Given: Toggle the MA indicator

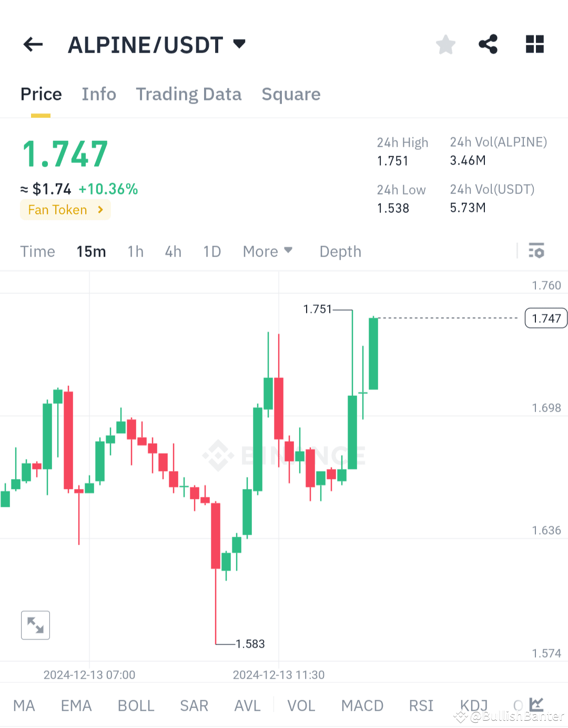Looking at the screenshot, I should click(x=24, y=705).
